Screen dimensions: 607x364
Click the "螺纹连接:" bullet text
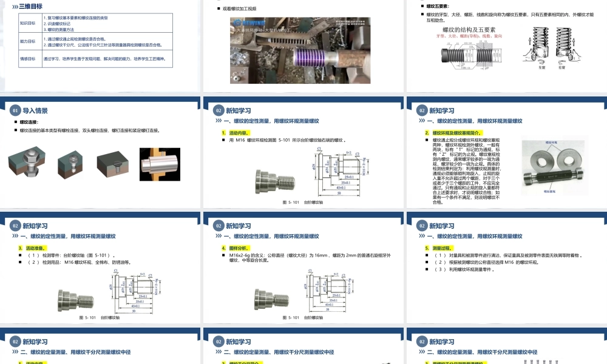coord(29,122)
